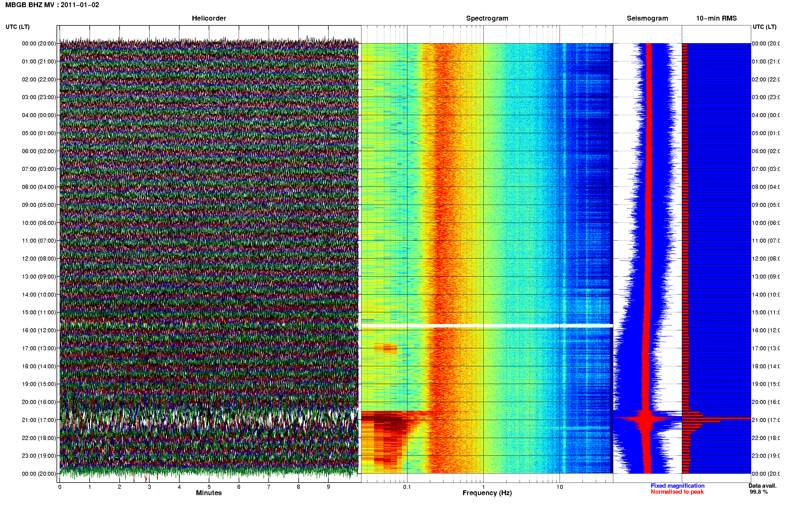Click the 'Fixed magnification' legend text
812x508 pixels.
(x=678, y=486)
